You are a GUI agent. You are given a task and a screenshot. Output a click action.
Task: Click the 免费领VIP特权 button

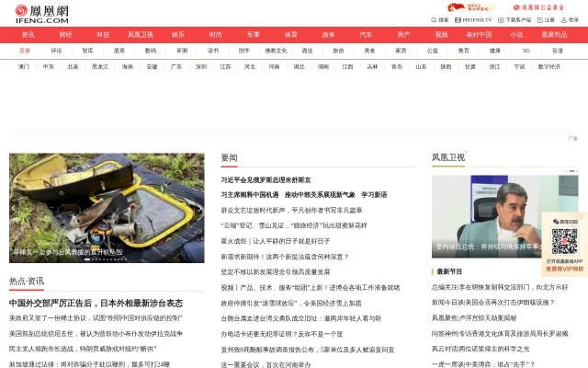(x=564, y=269)
